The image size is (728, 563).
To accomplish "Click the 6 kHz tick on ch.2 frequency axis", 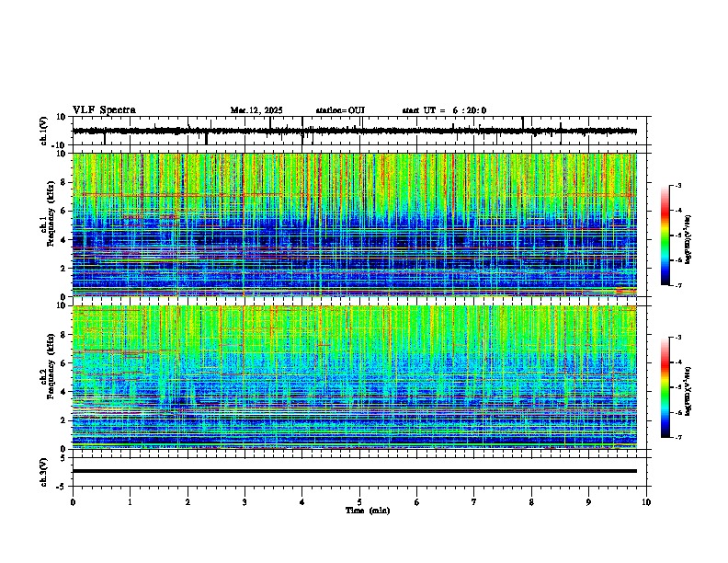I will coord(63,363).
